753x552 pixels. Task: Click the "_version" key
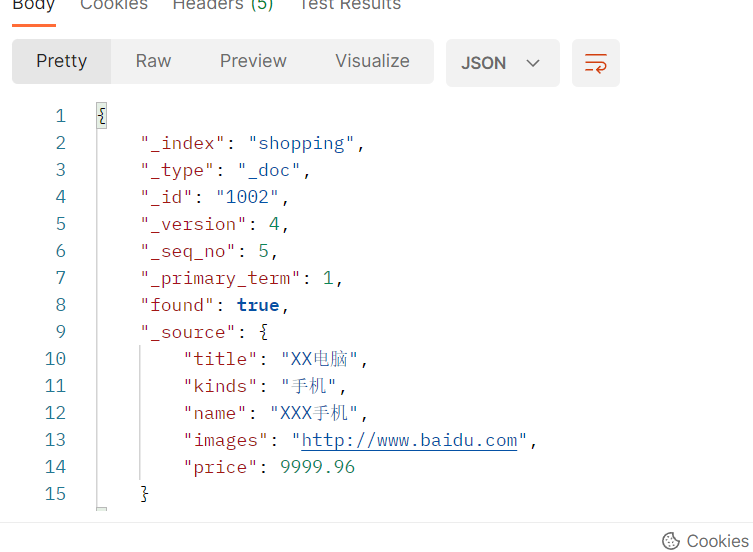coord(193,224)
